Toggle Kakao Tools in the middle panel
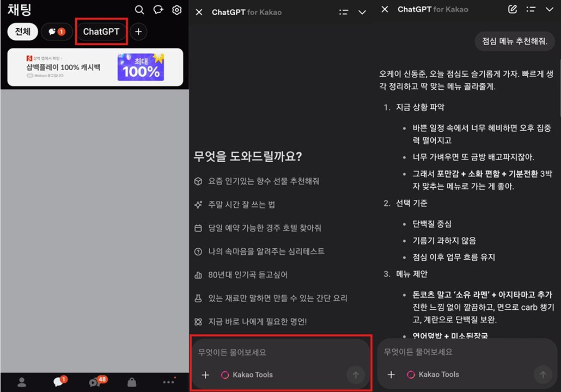The height and width of the screenshot is (392, 561). click(247, 375)
